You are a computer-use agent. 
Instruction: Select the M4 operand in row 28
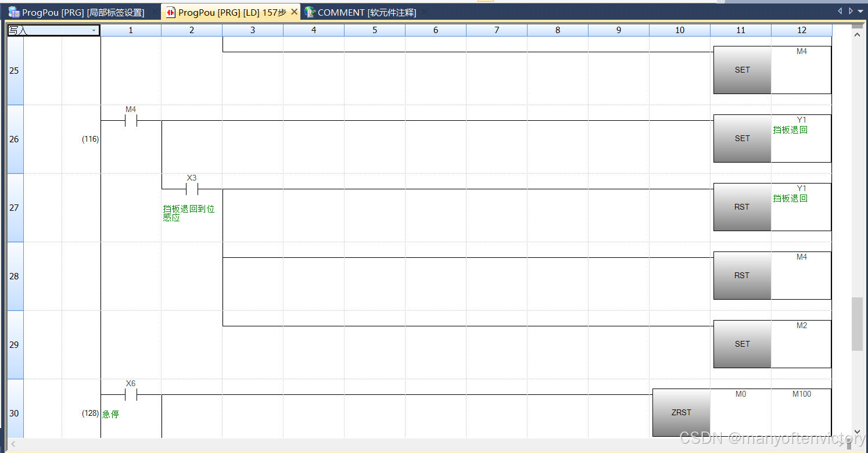(801, 257)
